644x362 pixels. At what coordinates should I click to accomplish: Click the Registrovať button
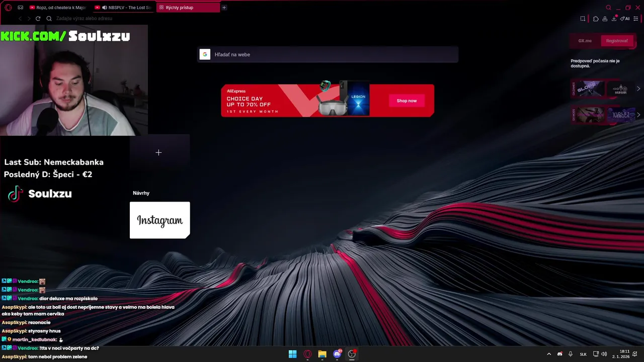[x=617, y=41]
